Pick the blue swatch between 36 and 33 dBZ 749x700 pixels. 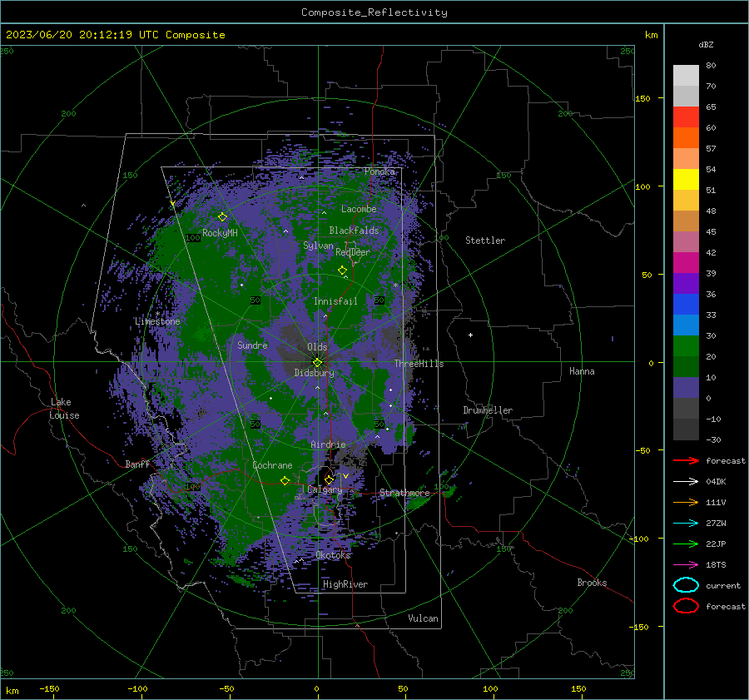click(x=686, y=305)
